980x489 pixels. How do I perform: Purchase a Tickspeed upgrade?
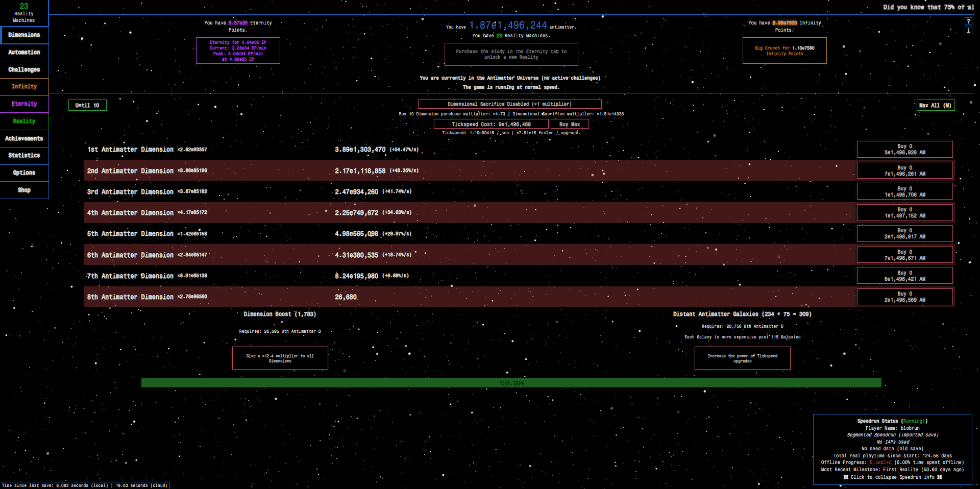(492, 124)
